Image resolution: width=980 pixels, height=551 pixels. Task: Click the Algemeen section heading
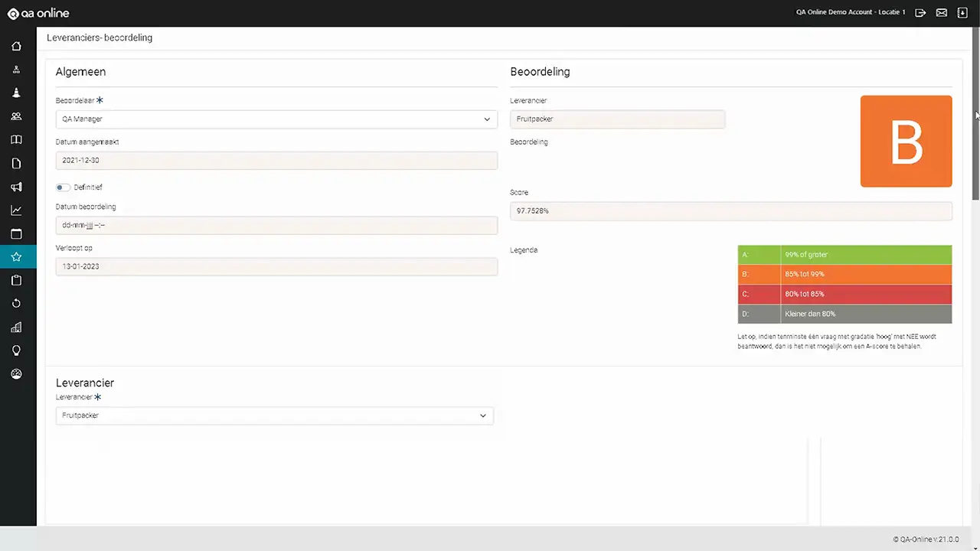click(x=80, y=72)
